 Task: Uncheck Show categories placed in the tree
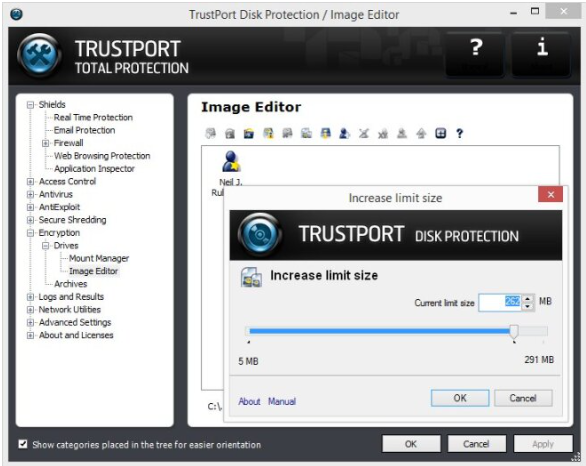(x=23, y=444)
